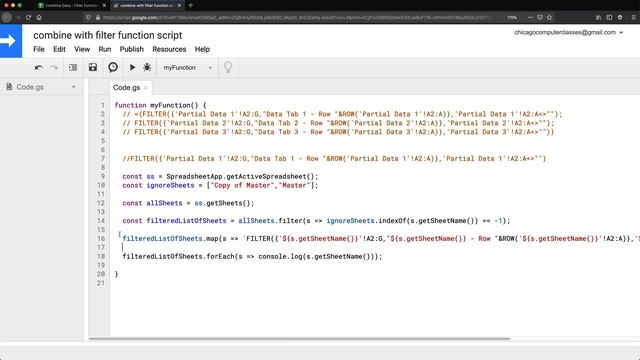Start debugging with the bug icon

147,67
